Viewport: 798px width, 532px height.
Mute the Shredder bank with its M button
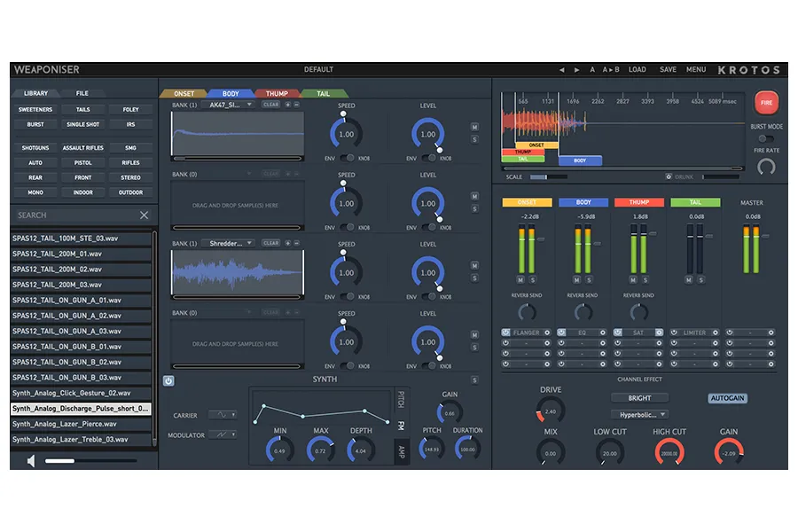pyautogui.click(x=474, y=266)
